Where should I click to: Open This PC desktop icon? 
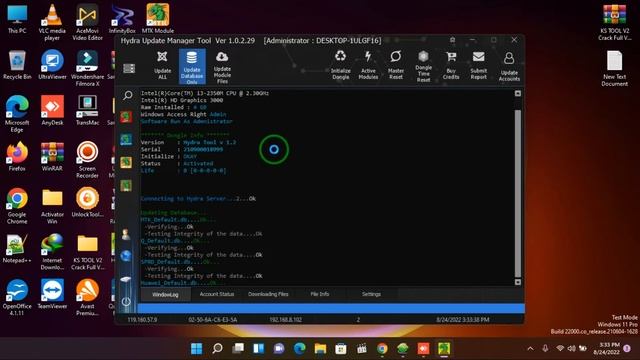pyautogui.click(x=17, y=19)
